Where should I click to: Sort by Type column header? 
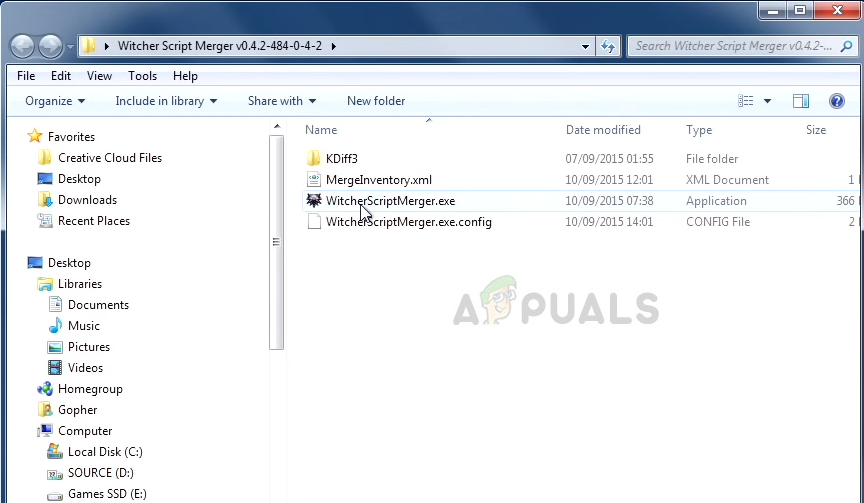pos(699,130)
